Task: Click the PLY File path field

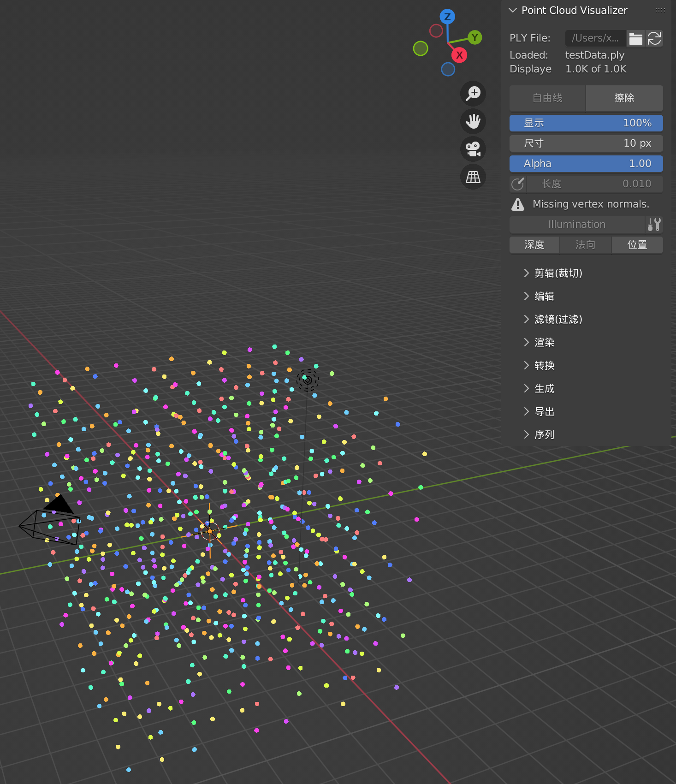Action: click(x=596, y=38)
